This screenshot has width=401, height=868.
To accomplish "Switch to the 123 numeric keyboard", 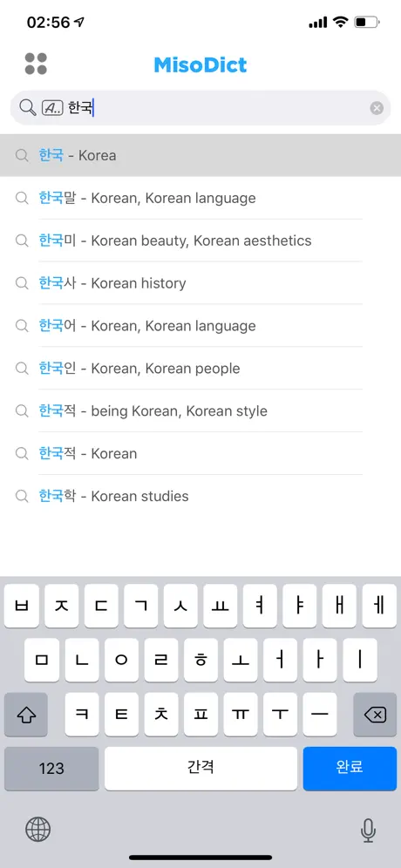I will [x=51, y=769].
